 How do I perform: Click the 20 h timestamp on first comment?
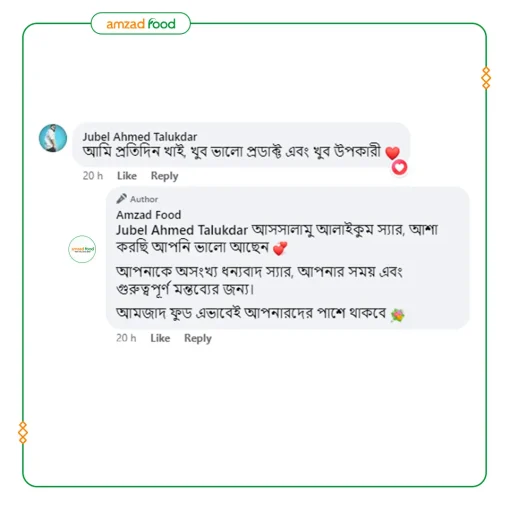tap(93, 176)
